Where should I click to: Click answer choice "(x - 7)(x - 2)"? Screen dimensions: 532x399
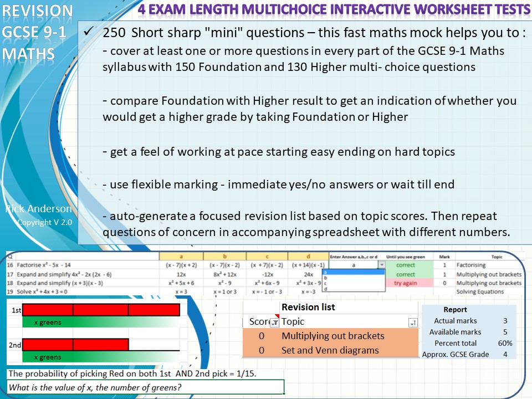click(224, 265)
